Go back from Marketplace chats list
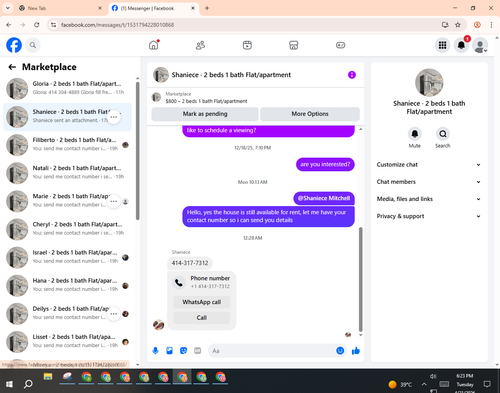 point(12,67)
